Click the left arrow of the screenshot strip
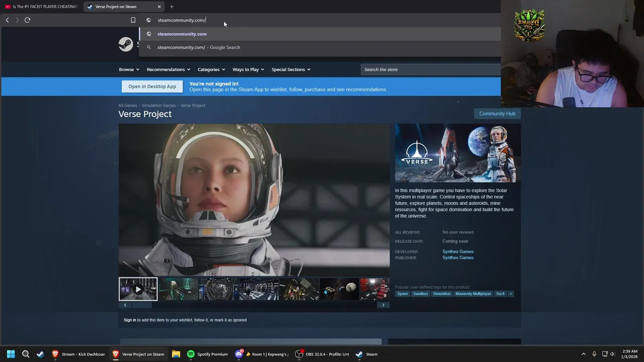 [125, 305]
